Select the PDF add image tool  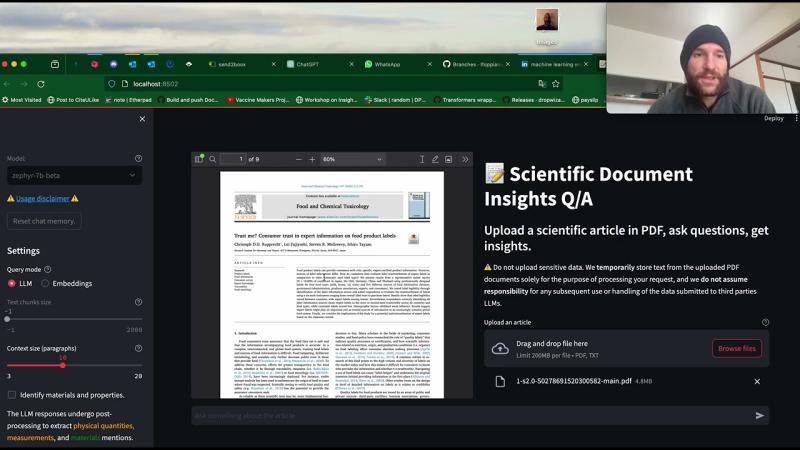click(x=448, y=159)
